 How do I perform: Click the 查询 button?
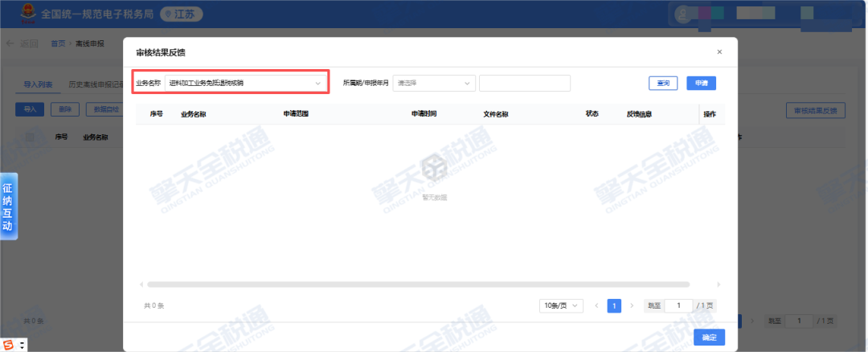pyautogui.click(x=663, y=83)
